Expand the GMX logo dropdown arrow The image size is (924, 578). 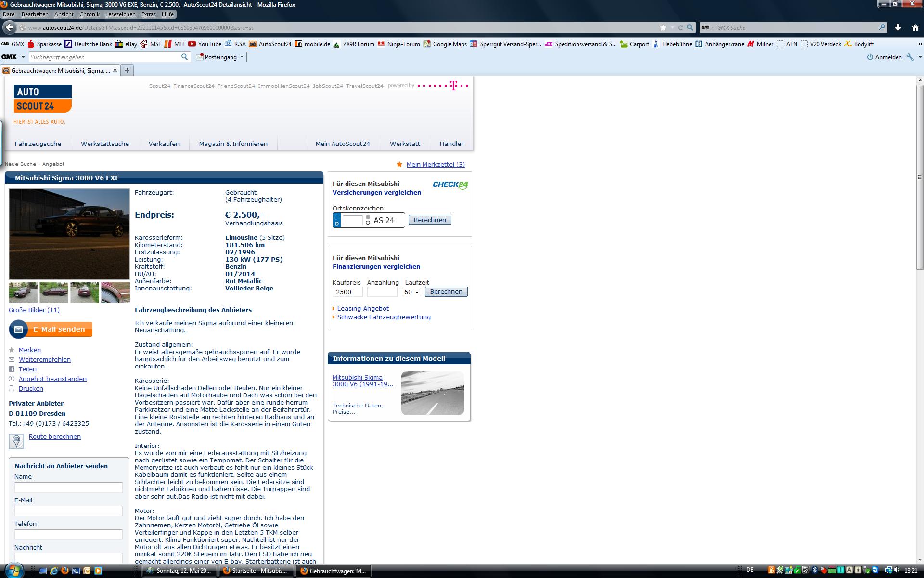[23, 57]
